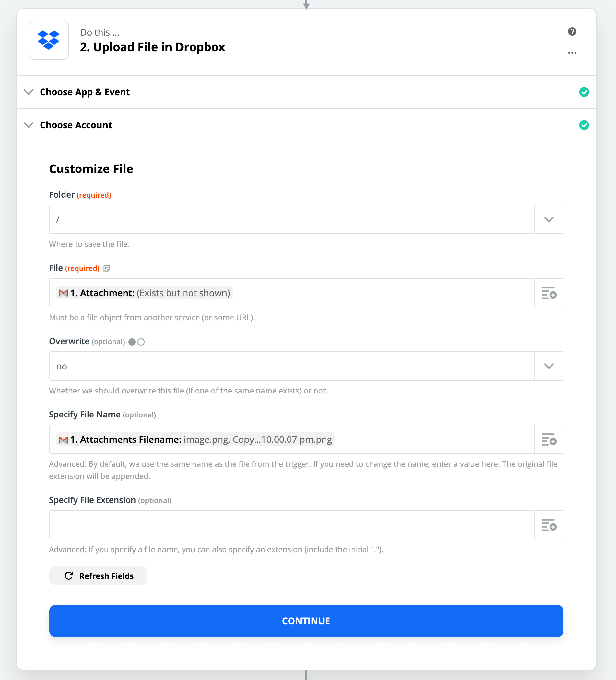The image size is (616, 680).
Task: Click insert data icon for Specify File Name
Action: pyautogui.click(x=549, y=439)
